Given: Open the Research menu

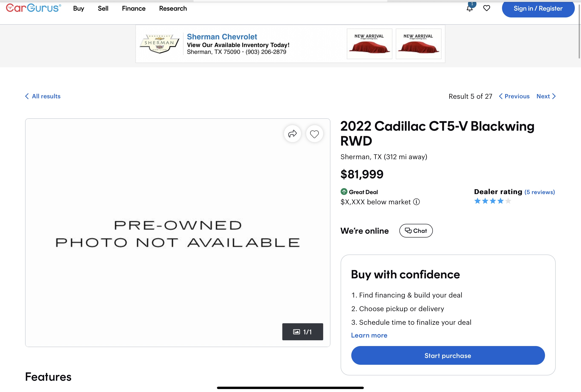Looking at the screenshot, I should [173, 9].
